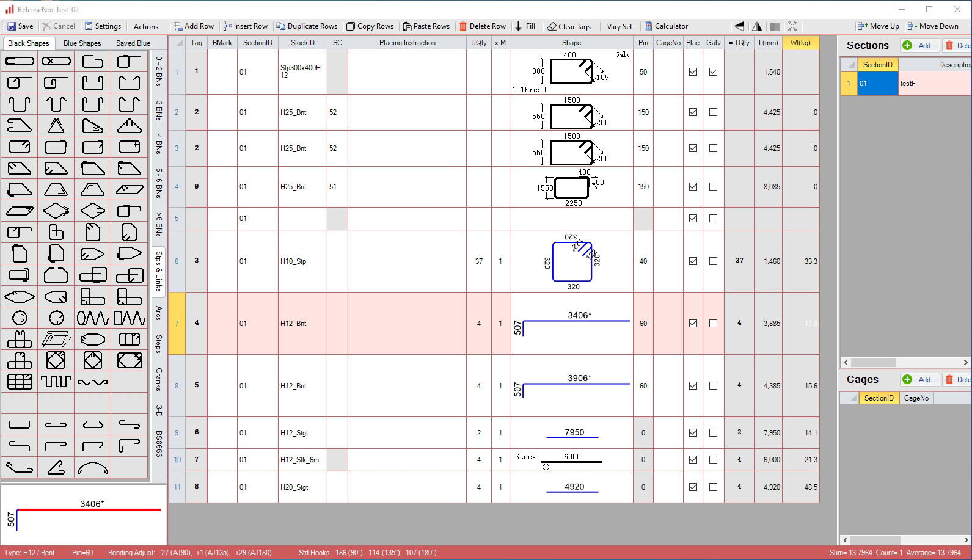Click the green Add icon in Sections

[907, 46]
